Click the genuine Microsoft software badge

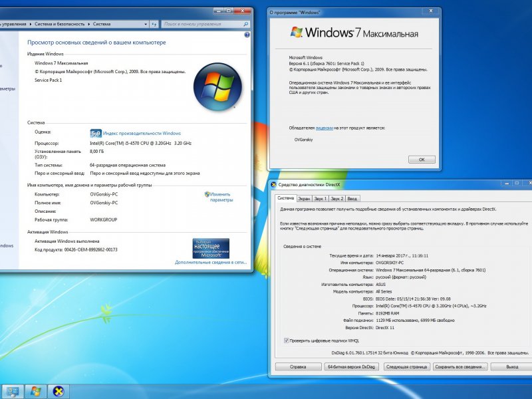pos(211,248)
